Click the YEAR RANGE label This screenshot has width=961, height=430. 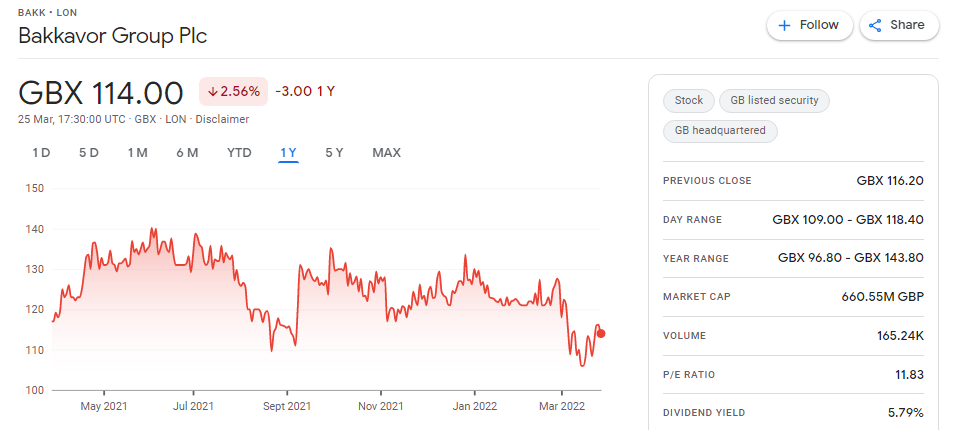[696, 258]
